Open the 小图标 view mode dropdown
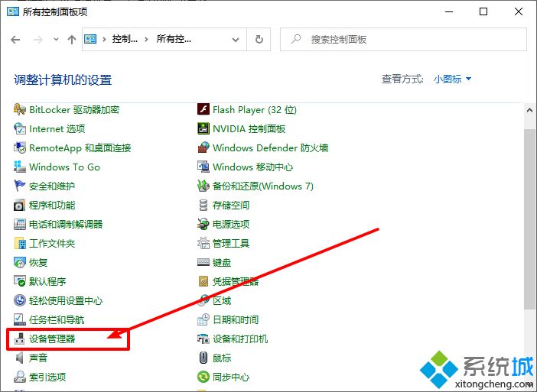Screen dimensions: 537x392 pos(452,79)
